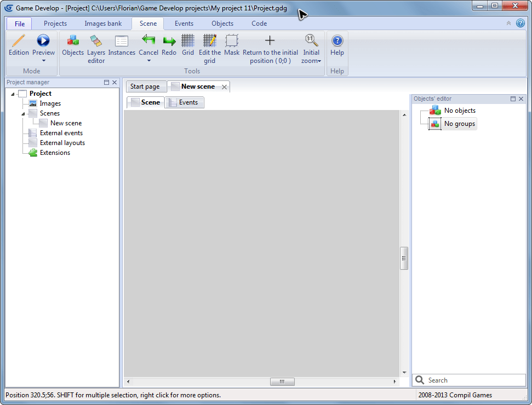The image size is (532, 405).
Task: Select No groups entry
Action: pyautogui.click(x=459, y=124)
